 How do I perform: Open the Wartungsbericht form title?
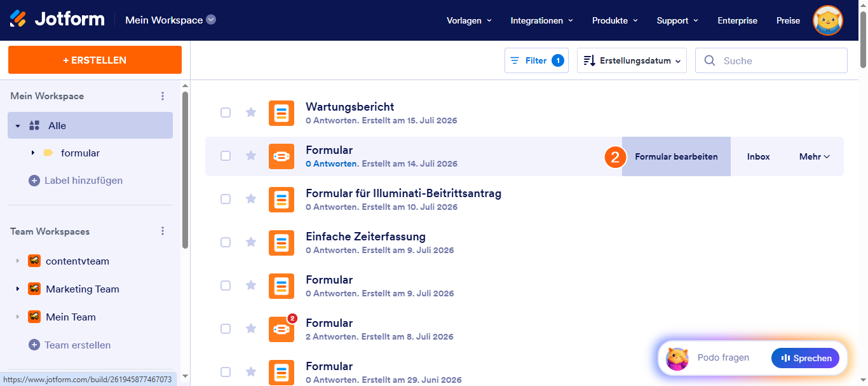[x=349, y=107]
